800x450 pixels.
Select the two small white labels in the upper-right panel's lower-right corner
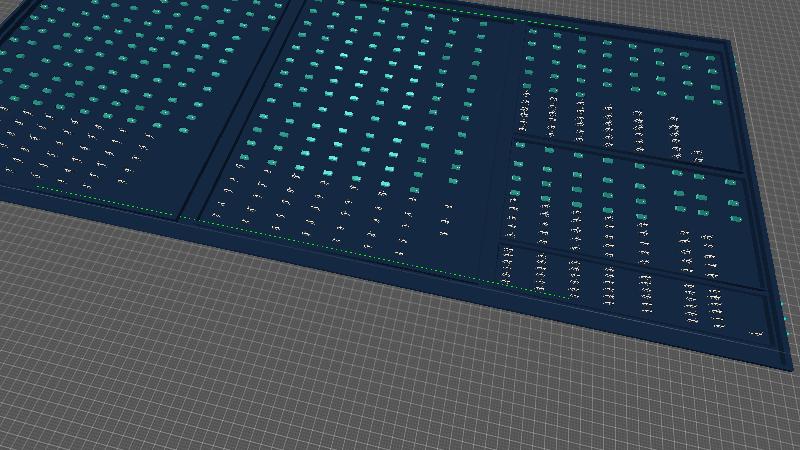697,155
